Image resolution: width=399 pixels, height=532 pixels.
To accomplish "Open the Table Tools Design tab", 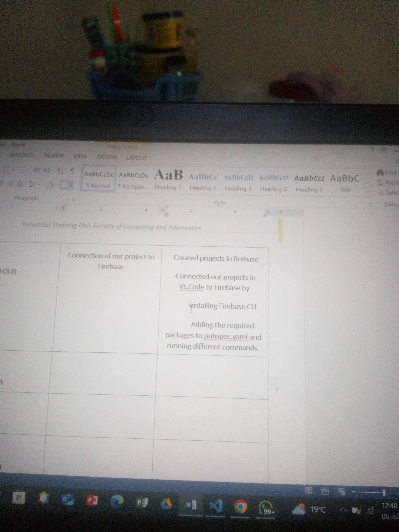I will click(107, 157).
